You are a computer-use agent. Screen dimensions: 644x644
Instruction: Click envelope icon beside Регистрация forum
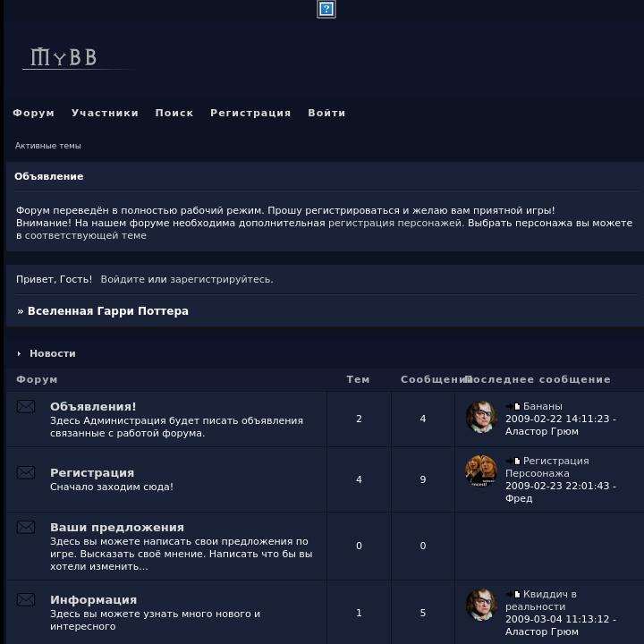(x=25, y=472)
